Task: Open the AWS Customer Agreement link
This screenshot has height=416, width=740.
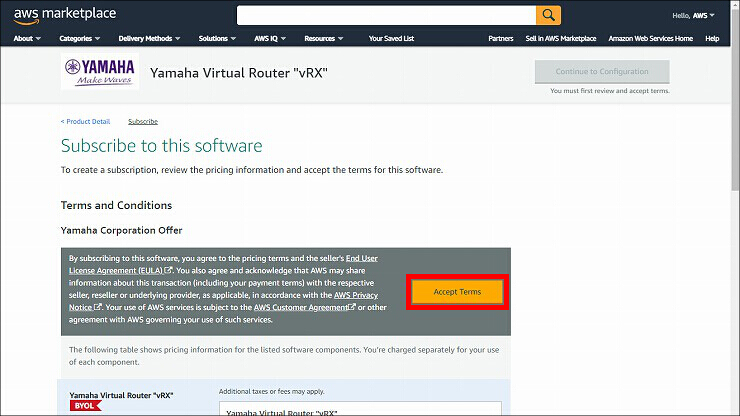Action: [301, 307]
